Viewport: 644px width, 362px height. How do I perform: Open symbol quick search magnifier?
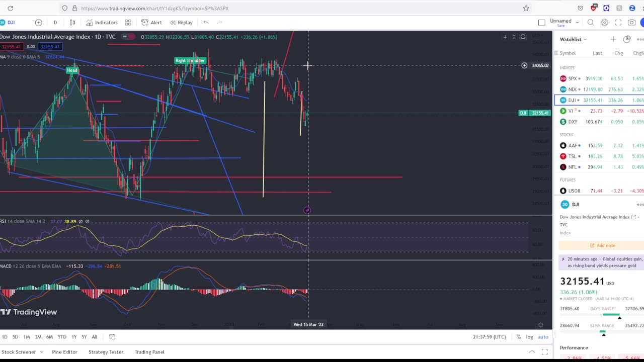[x=591, y=22]
